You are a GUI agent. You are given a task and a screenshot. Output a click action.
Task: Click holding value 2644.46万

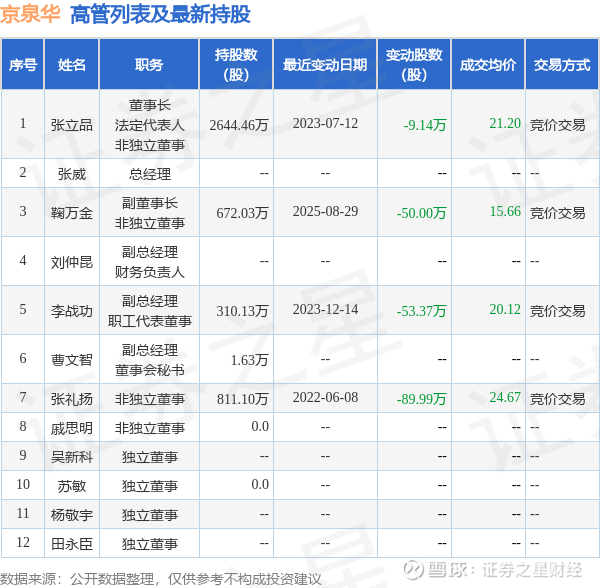click(239, 125)
